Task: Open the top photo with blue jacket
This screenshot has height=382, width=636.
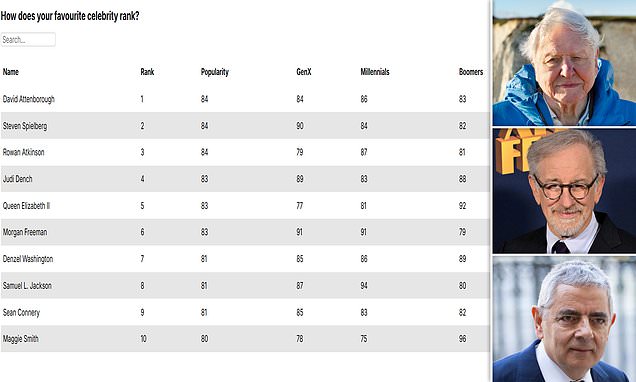Action: (564, 62)
